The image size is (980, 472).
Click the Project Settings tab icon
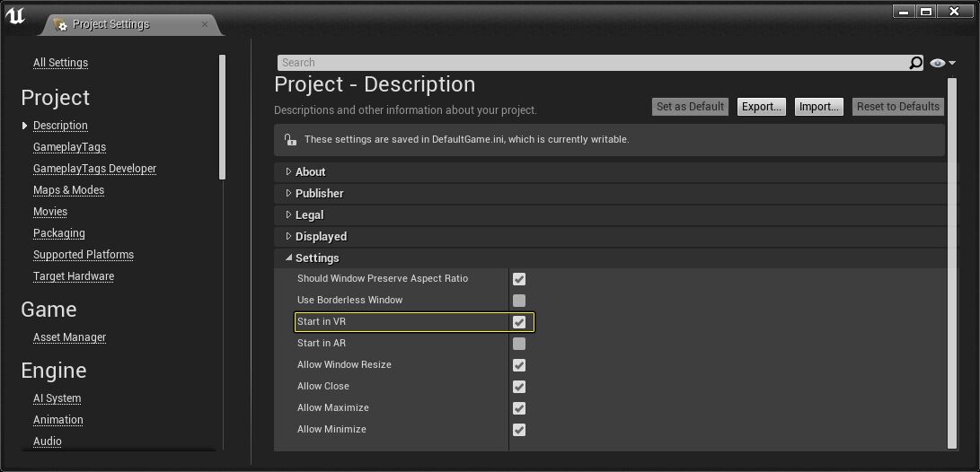[60, 24]
